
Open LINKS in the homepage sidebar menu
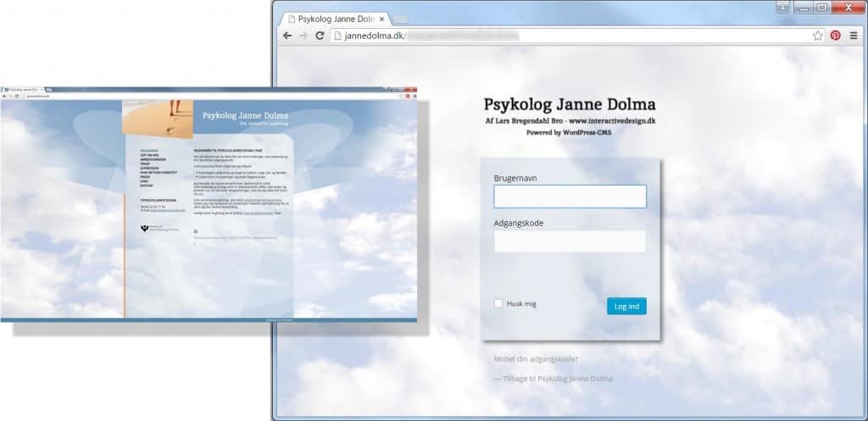144,181
